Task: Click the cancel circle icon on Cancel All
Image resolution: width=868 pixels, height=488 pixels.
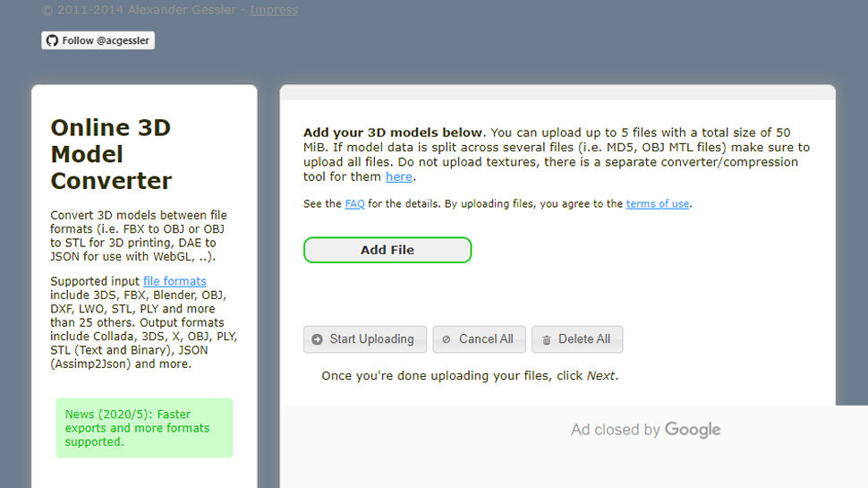Action: click(447, 339)
